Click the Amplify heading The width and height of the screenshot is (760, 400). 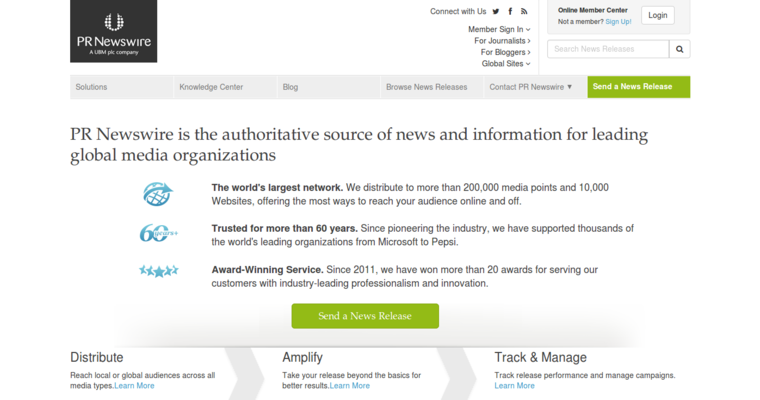pos(302,357)
